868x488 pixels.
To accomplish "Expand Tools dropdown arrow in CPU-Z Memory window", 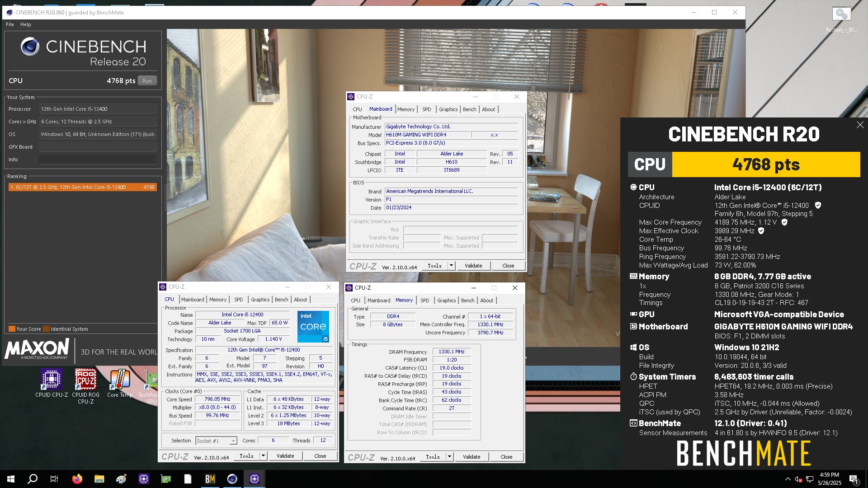I will click(449, 457).
